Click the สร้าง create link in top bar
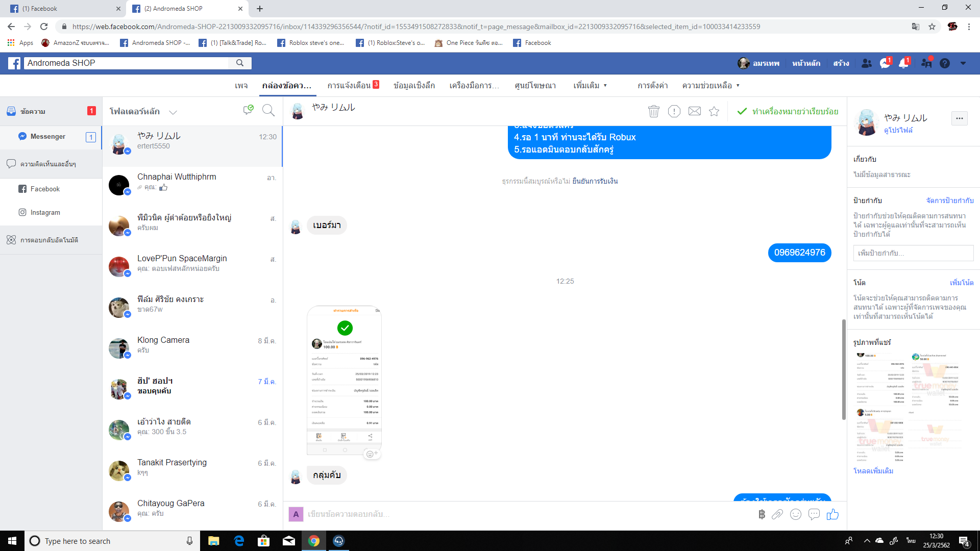 tap(841, 63)
